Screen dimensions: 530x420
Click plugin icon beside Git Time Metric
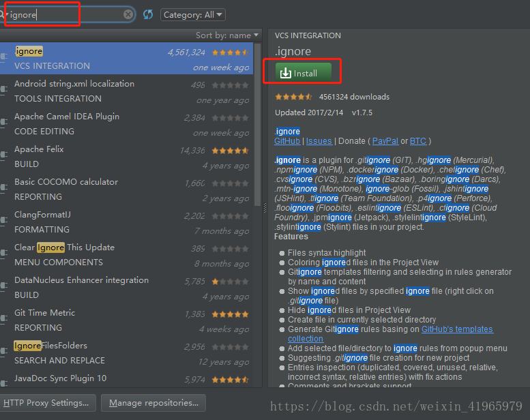3,318
